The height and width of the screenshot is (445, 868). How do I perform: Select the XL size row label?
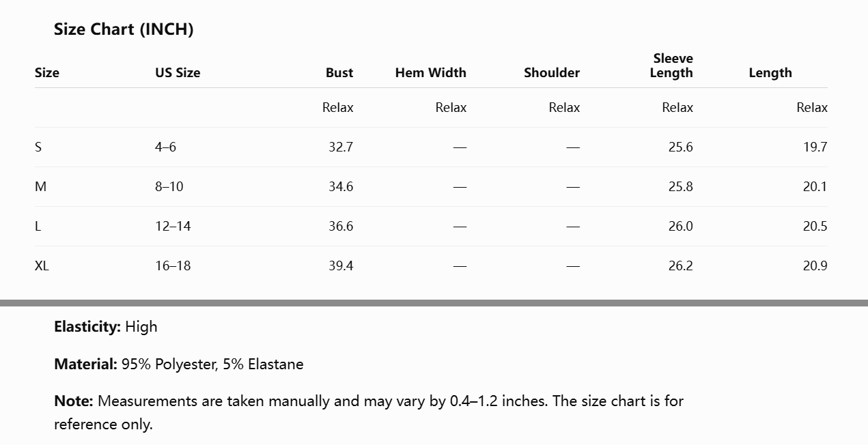click(42, 265)
